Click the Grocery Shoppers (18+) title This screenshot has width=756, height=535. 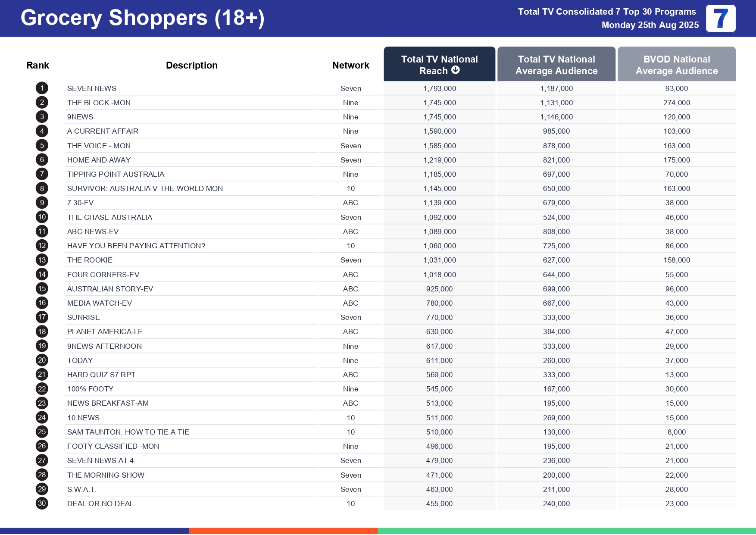[142, 18]
